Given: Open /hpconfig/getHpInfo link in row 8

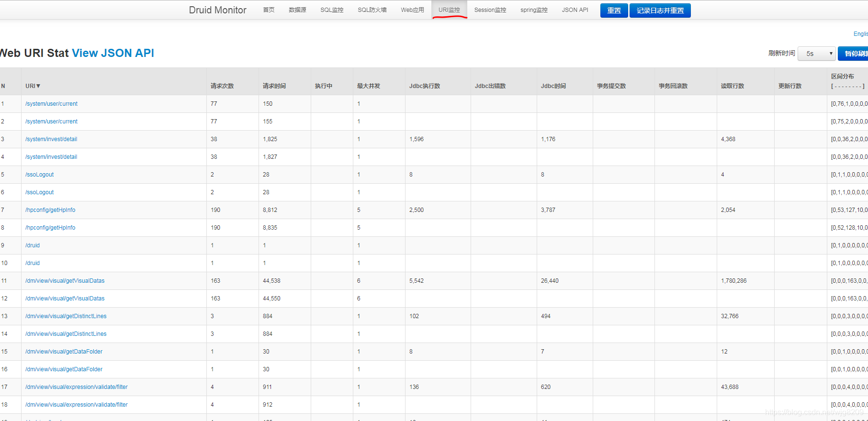Looking at the screenshot, I should [50, 228].
